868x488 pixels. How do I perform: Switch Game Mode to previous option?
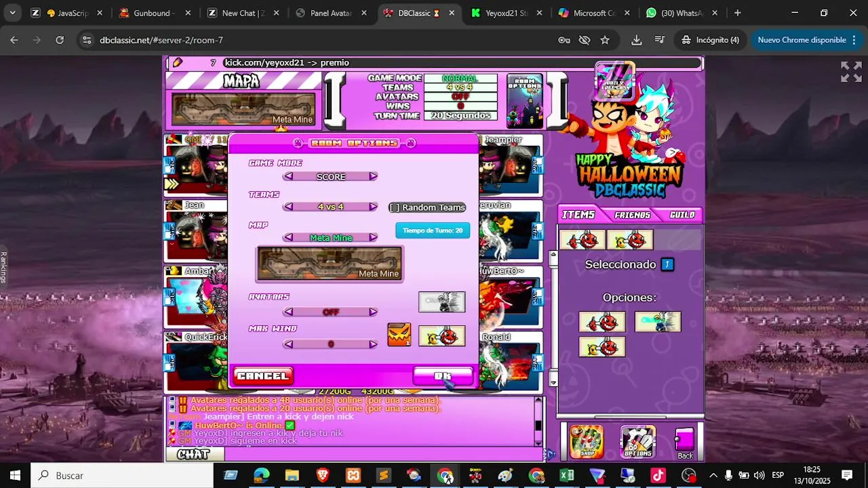pyautogui.click(x=288, y=176)
